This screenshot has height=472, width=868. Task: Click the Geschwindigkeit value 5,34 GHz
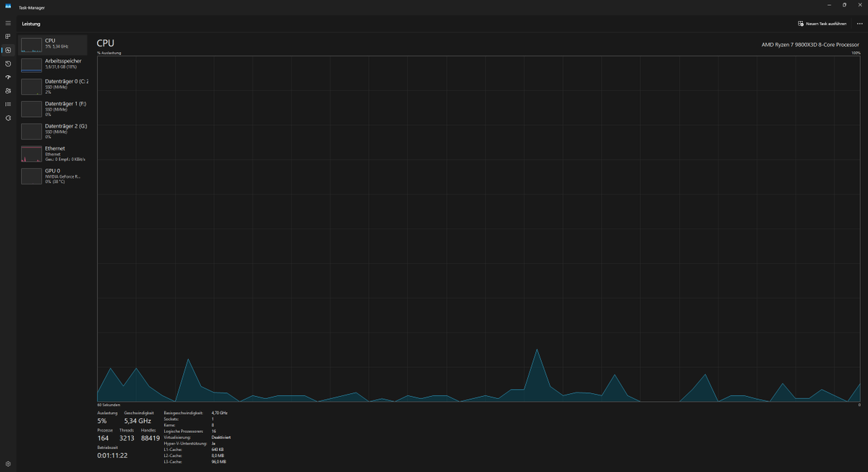[137, 421]
